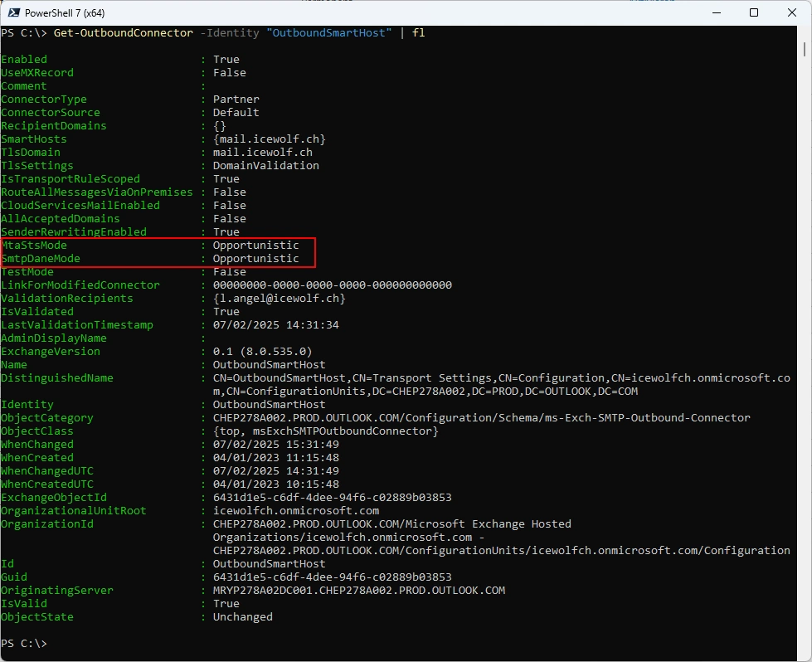Click the TlsSettings DomainValidation value
Image resolution: width=812 pixels, height=662 pixels.
[265, 166]
